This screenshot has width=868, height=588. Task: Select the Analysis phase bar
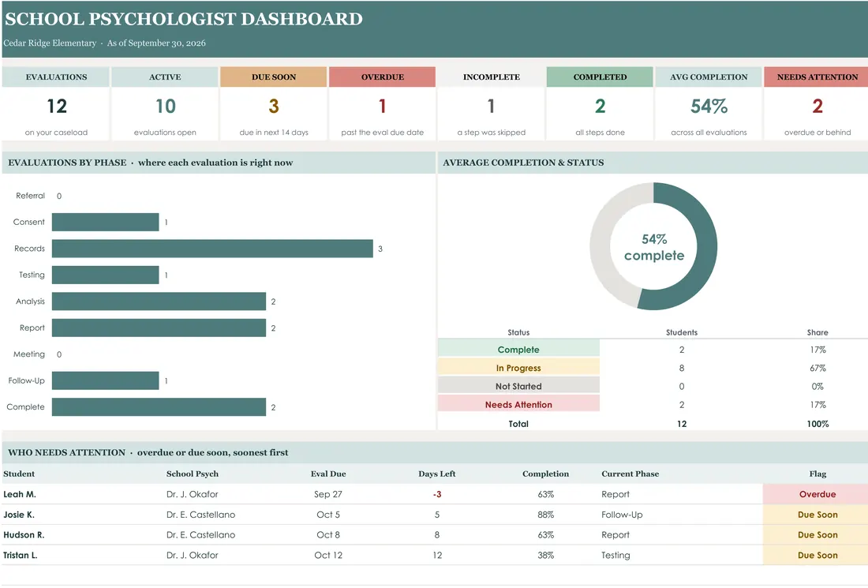pyautogui.click(x=159, y=301)
